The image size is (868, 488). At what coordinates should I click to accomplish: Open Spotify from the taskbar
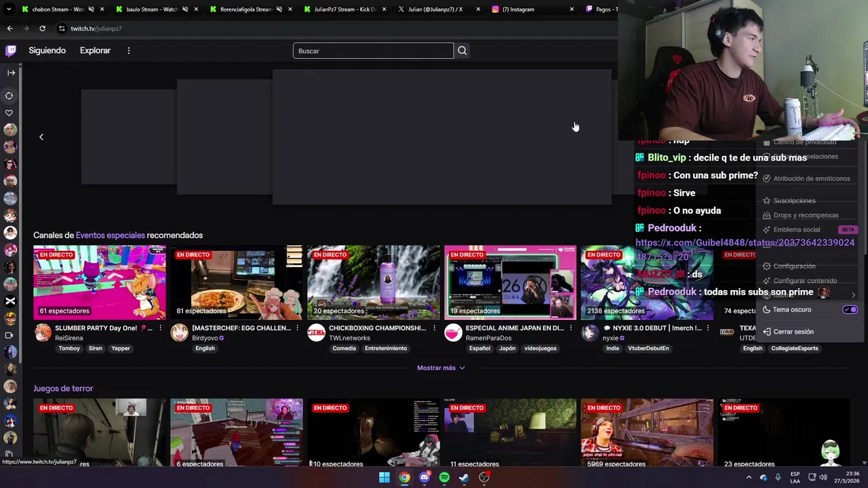(444, 477)
